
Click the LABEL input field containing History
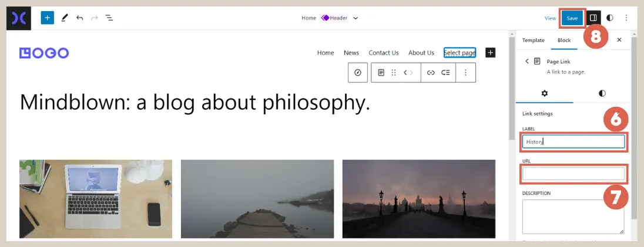(573, 141)
